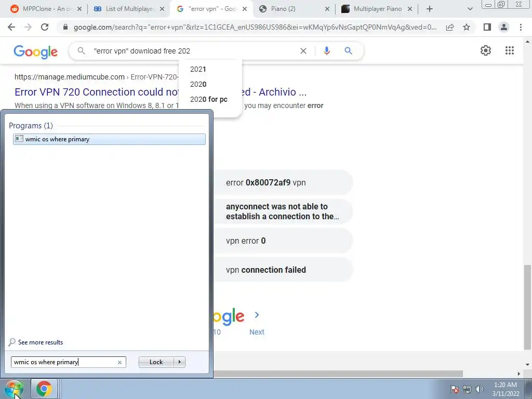Click the horizontal page scrollbar thumb

coord(338,374)
